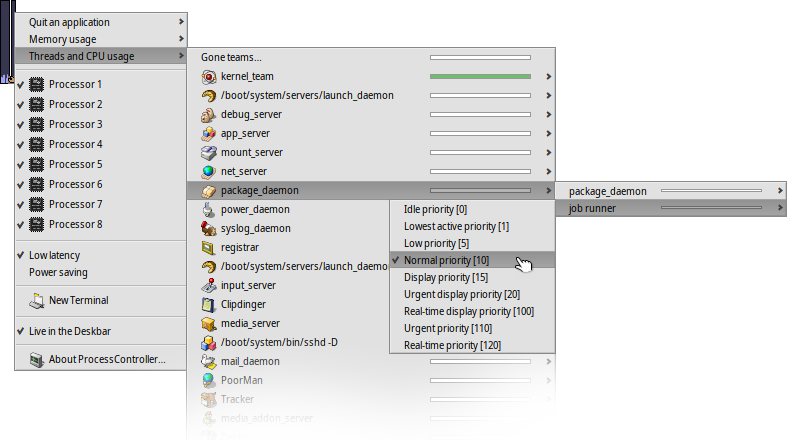
Task: Set Idle priority [0]
Action: point(472,209)
